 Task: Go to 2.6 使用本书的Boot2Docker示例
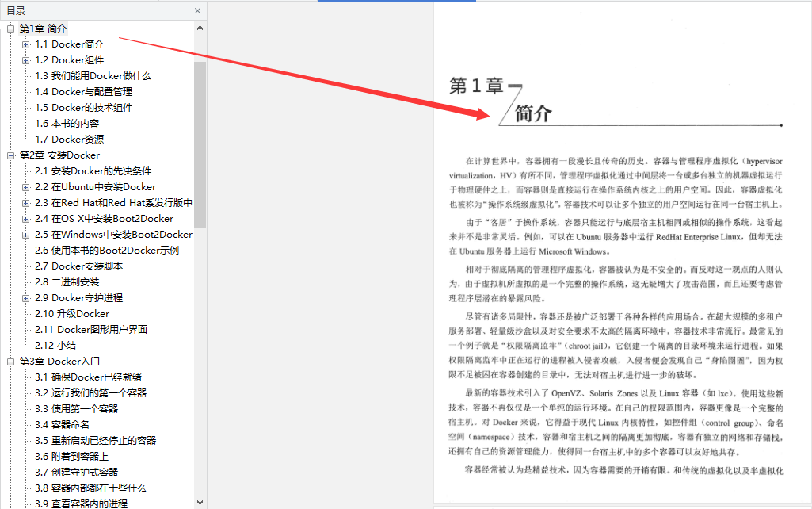tap(107, 251)
